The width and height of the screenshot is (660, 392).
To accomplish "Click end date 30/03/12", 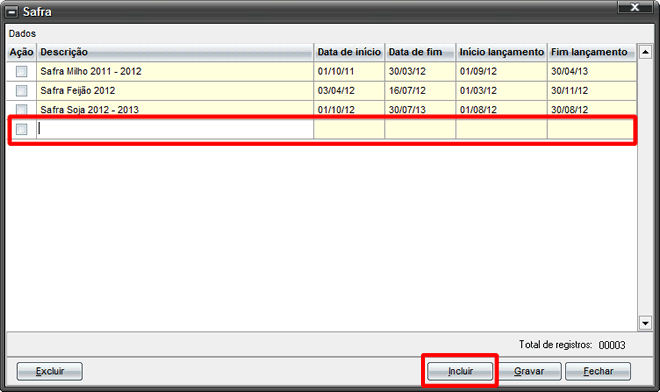I will tap(407, 72).
